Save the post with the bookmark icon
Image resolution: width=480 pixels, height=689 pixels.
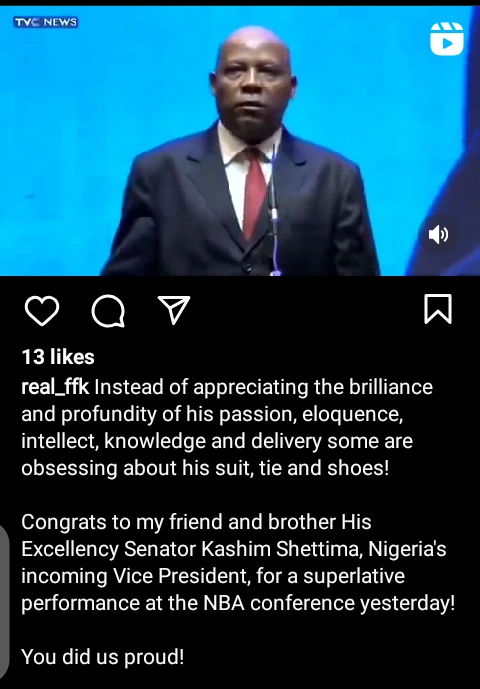[x=438, y=309]
